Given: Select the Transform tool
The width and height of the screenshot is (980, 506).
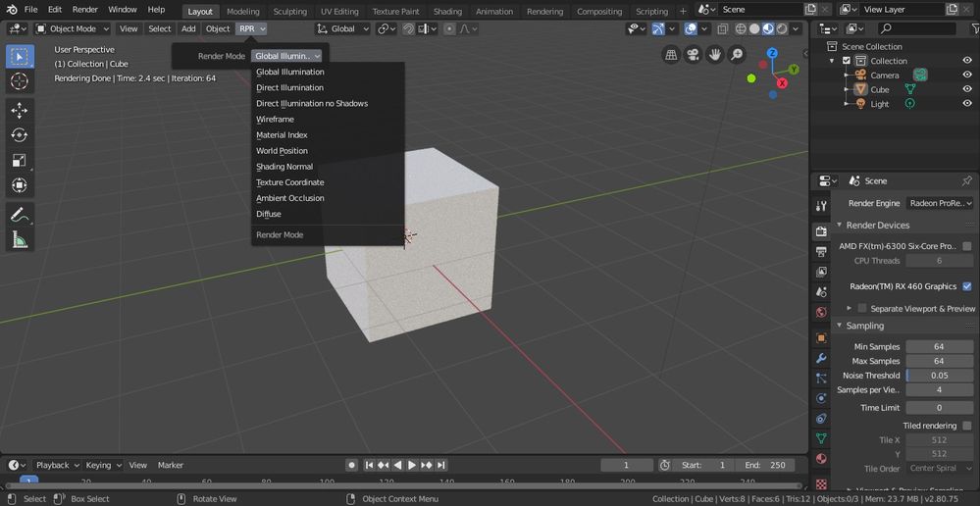Looking at the screenshot, I should click(20, 185).
